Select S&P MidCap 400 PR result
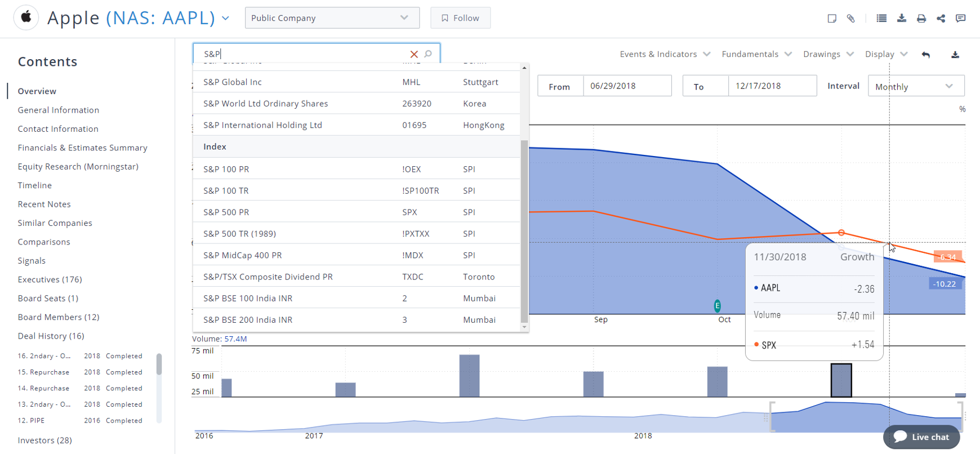The height and width of the screenshot is (454, 980). tap(356, 255)
